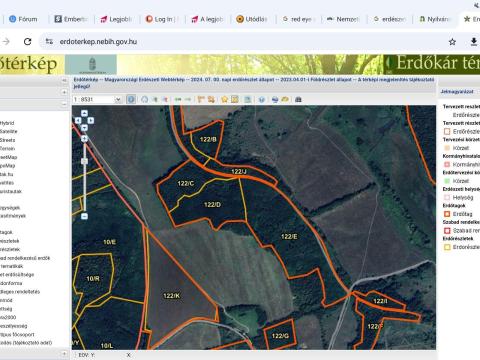Go to previous view green arrow

(x=178, y=99)
